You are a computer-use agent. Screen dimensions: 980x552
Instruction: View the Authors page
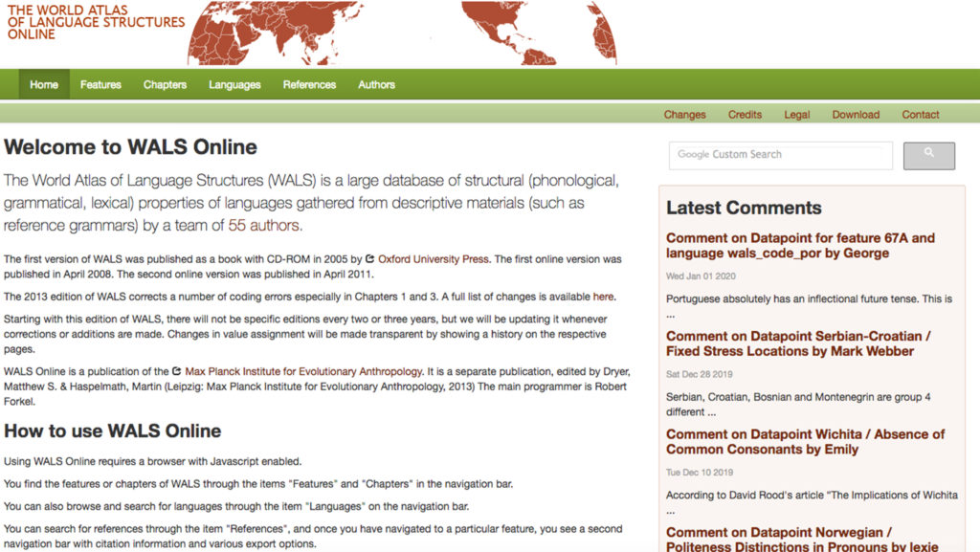click(x=376, y=84)
